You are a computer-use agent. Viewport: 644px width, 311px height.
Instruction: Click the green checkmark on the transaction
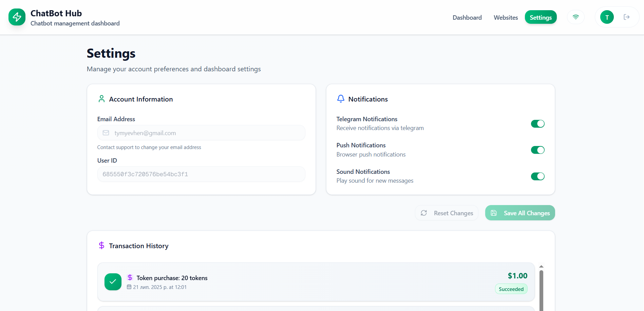[x=113, y=282]
